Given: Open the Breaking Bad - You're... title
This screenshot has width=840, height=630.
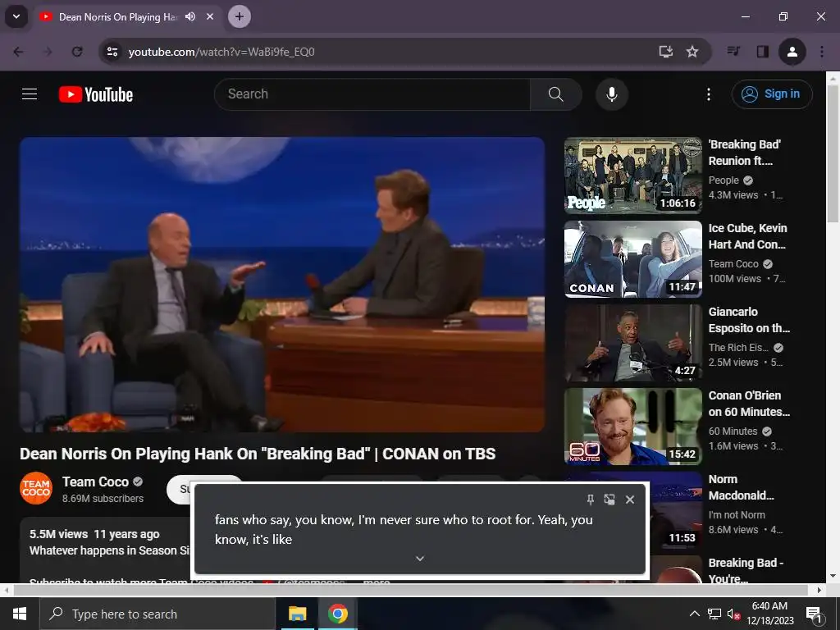Looking at the screenshot, I should coord(746,570).
